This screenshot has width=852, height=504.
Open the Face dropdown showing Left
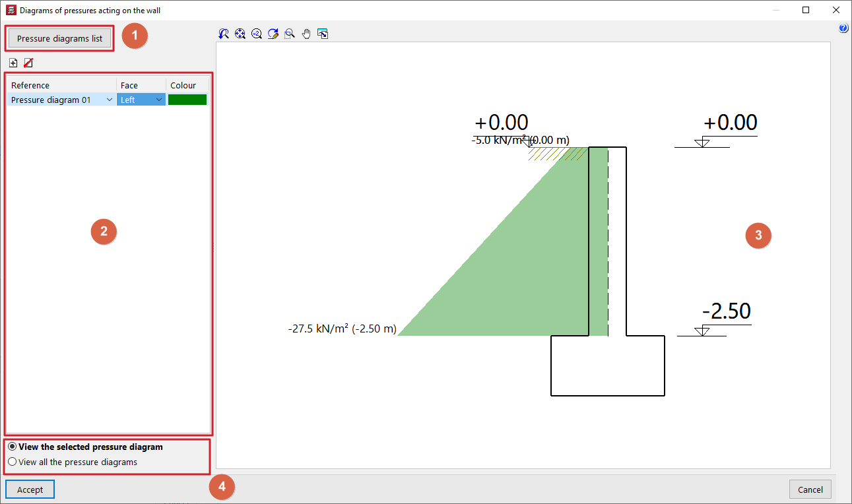click(158, 100)
